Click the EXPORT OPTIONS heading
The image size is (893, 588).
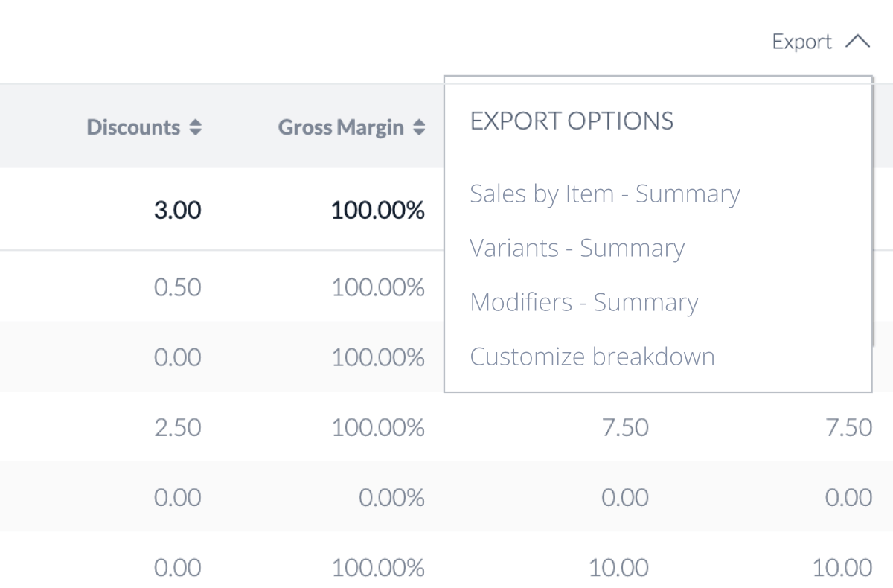point(572,120)
